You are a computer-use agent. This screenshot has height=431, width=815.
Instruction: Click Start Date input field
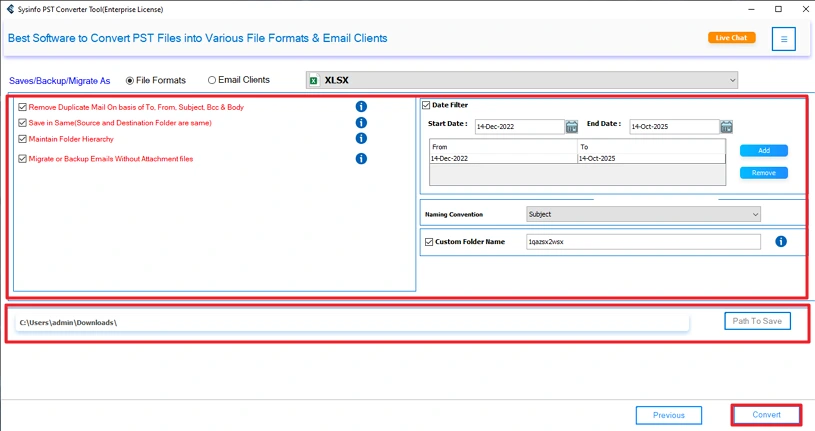[x=519, y=126]
